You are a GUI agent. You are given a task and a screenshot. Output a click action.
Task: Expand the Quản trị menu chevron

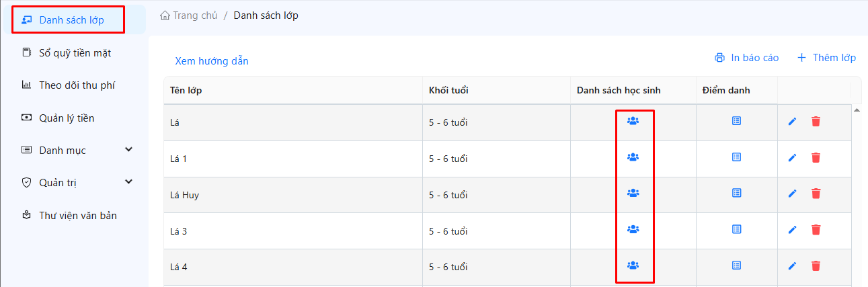(129, 181)
